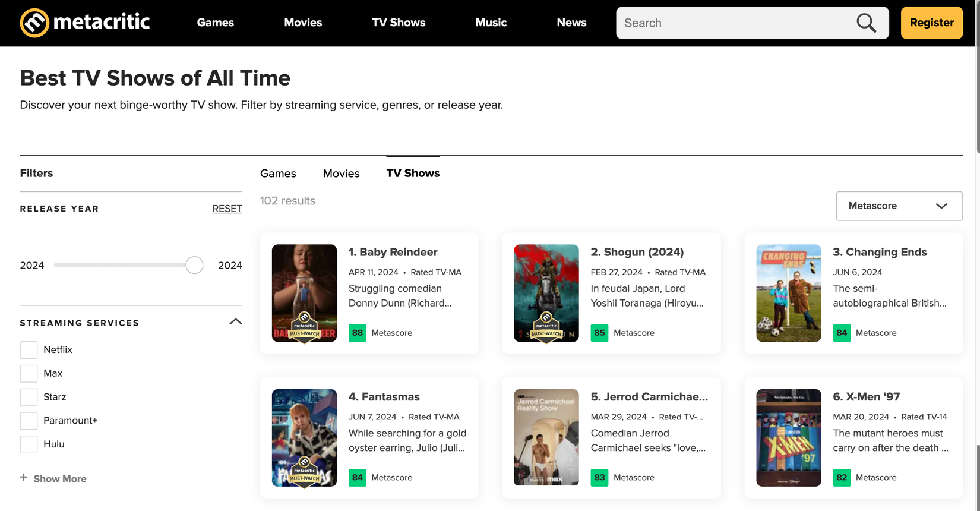Screen dimensions: 980x511
Task: Click Must-Watch badge on Baby Reindeer poster
Action: (x=304, y=327)
